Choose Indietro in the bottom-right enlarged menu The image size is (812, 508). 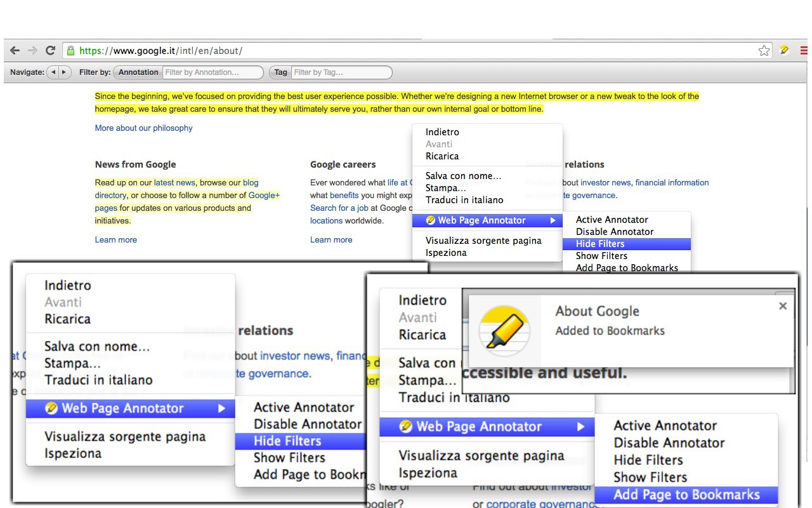(x=422, y=300)
